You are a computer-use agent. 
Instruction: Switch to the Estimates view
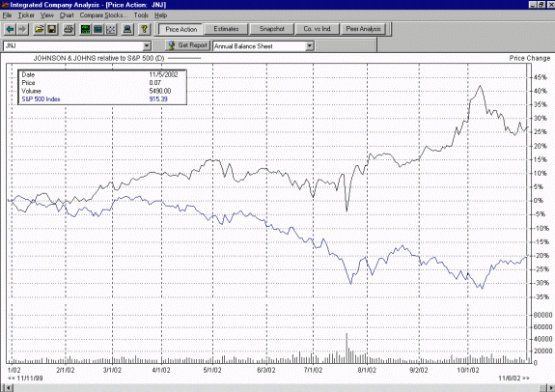(226, 29)
